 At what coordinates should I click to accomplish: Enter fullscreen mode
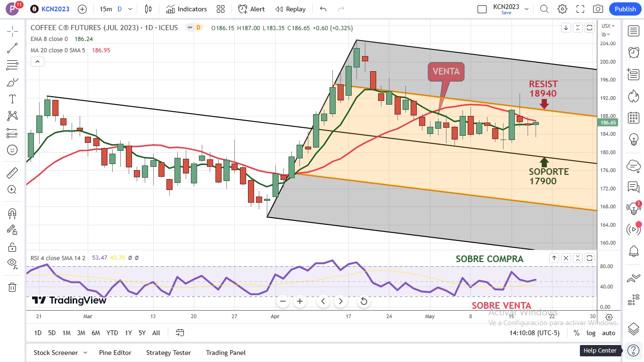(x=580, y=9)
